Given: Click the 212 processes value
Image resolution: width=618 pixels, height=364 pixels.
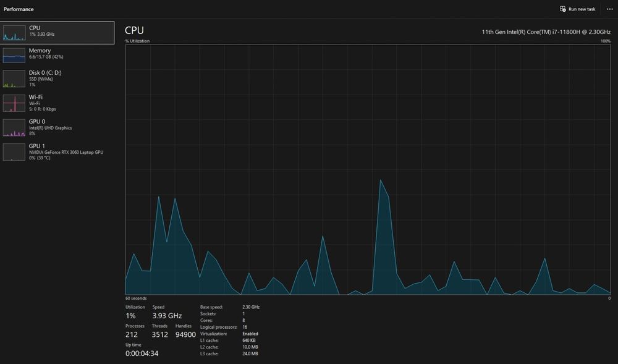Looking at the screenshot, I should pos(132,334).
